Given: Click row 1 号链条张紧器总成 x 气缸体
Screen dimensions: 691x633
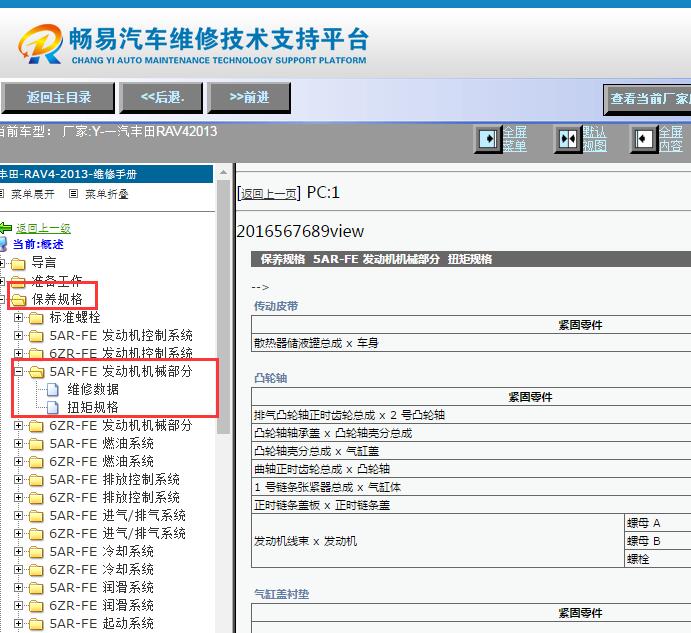Looking at the screenshot, I should [471, 487].
